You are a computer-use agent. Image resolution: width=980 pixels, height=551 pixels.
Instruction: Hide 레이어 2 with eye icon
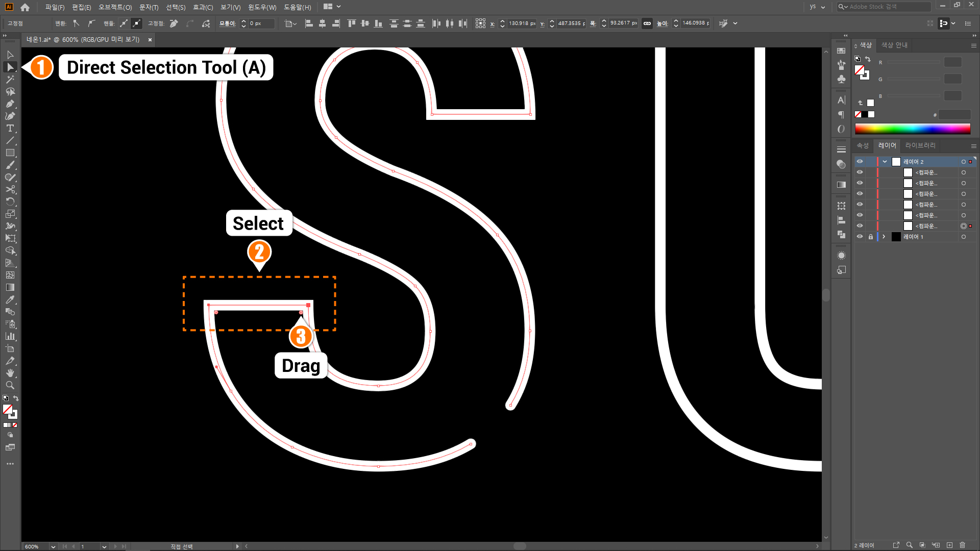(x=860, y=162)
